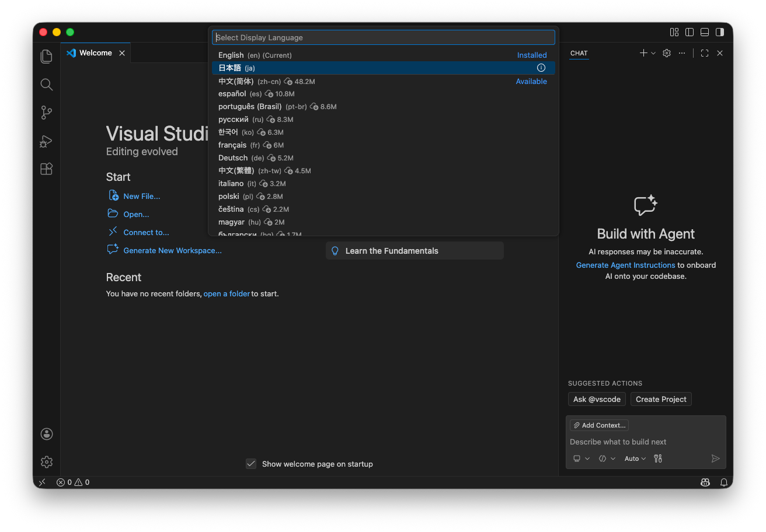Viewport: 766px width, 532px height.
Task: Choose čeština display language
Action: point(384,209)
